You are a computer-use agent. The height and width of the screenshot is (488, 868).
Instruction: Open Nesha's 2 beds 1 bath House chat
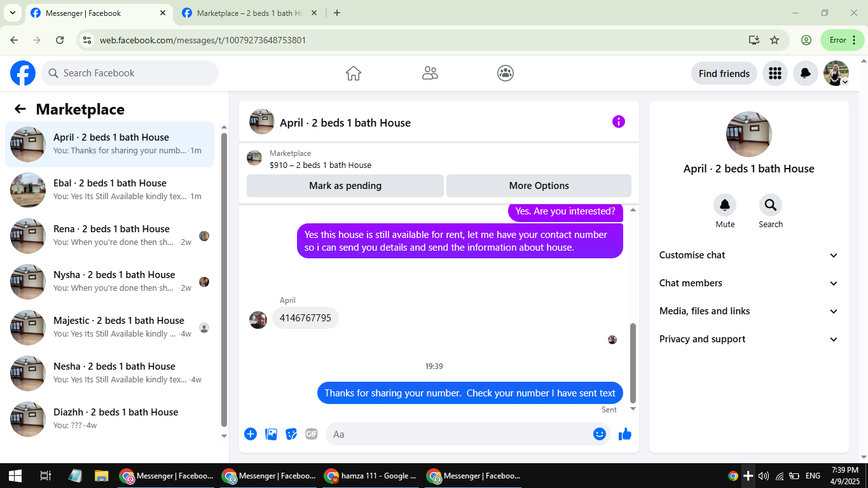point(110,373)
